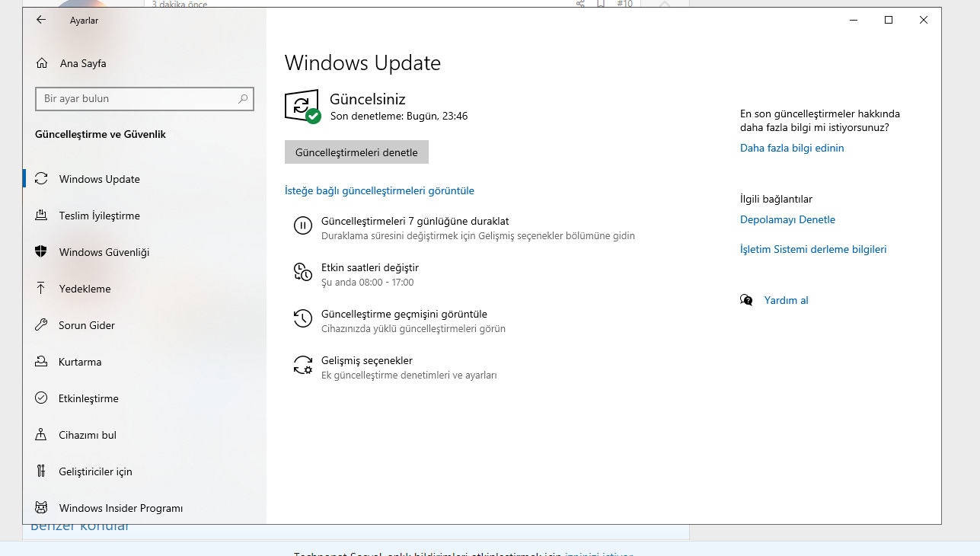Click the person-pin icon for Cihazımı bul
This screenshot has height=556, width=980.
[x=41, y=435]
